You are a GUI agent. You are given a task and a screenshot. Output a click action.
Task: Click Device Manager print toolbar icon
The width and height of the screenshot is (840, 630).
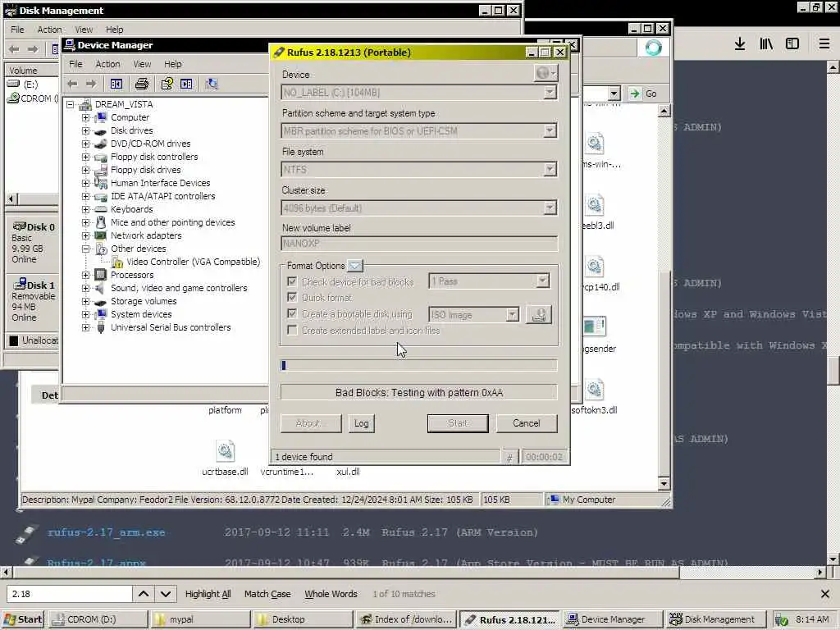pyautogui.click(x=141, y=84)
